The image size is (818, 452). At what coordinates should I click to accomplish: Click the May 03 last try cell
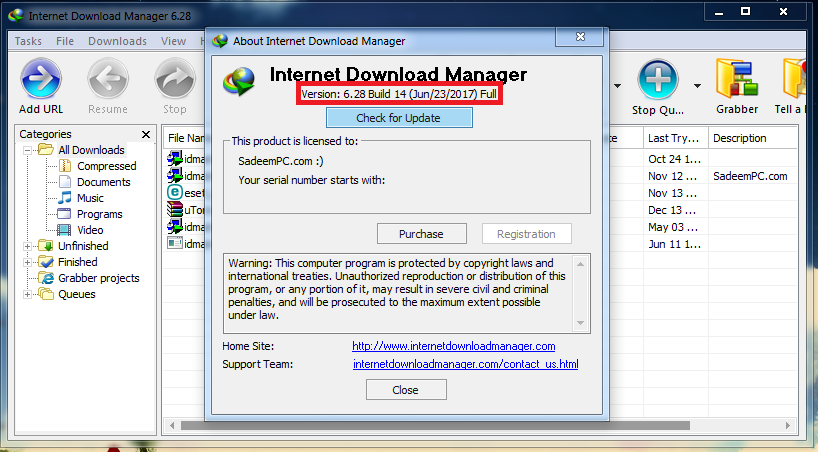click(x=673, y=227)
